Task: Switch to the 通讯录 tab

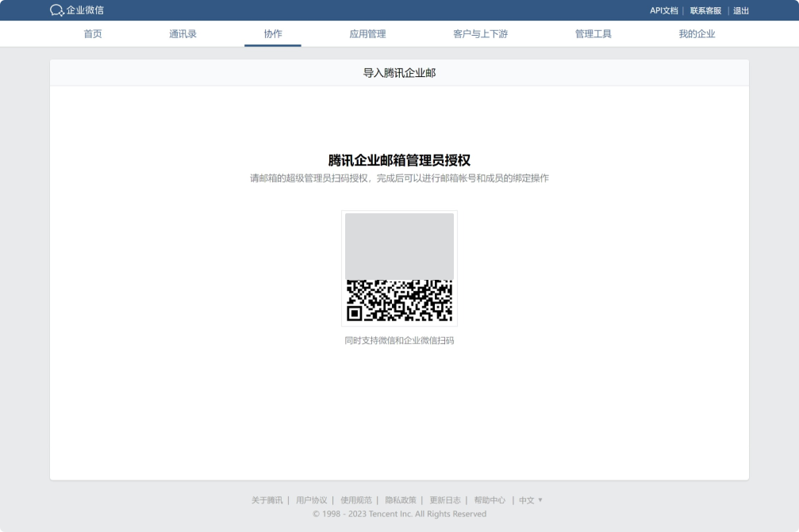Action: point(183,34)
